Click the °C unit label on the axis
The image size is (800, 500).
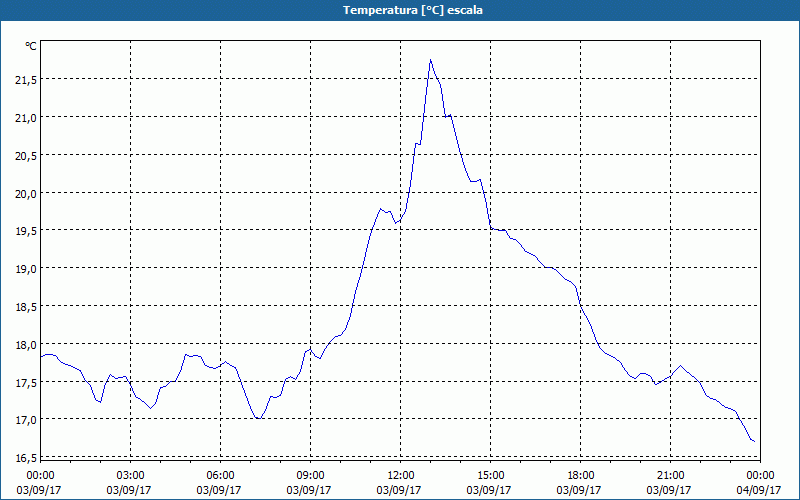pos(31,46)
